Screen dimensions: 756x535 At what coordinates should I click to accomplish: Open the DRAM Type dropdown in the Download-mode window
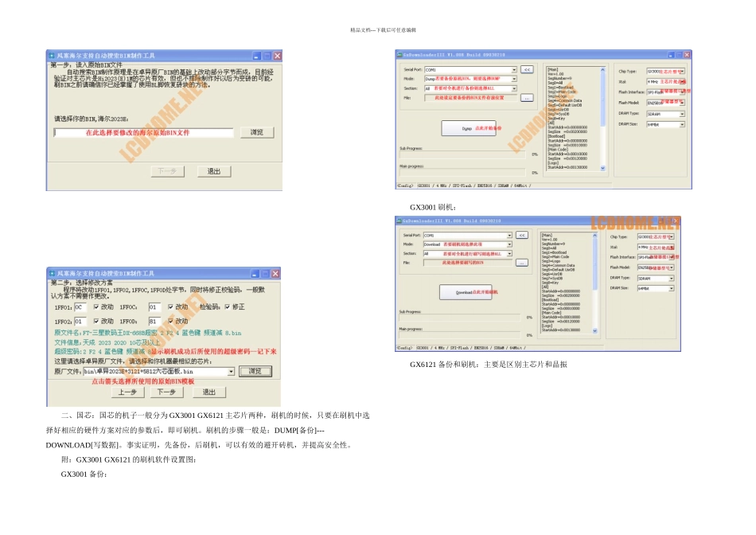pyautogui.click(x=672, y=279)
